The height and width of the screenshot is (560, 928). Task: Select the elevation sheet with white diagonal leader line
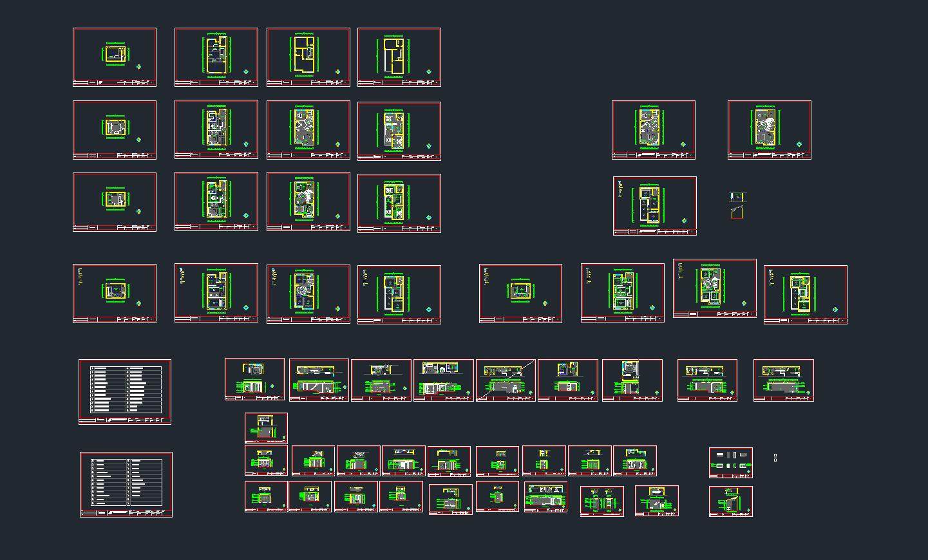click(x=506, y=380)
